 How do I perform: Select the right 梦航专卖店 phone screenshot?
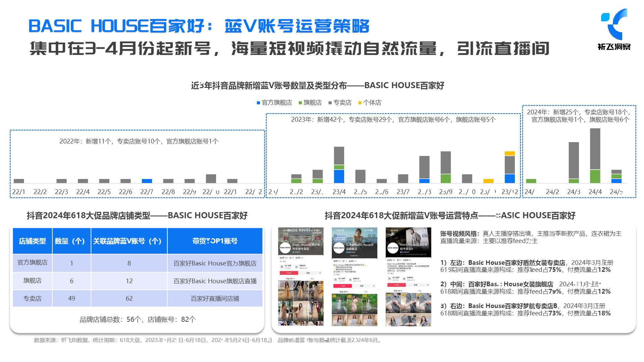409,277
